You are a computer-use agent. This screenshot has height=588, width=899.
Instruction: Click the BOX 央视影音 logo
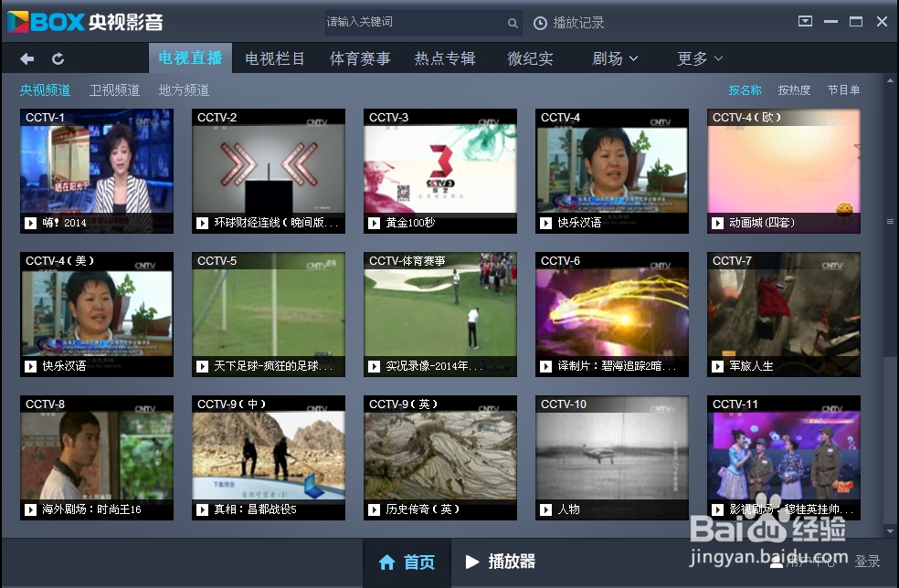(x=86, y=22)
